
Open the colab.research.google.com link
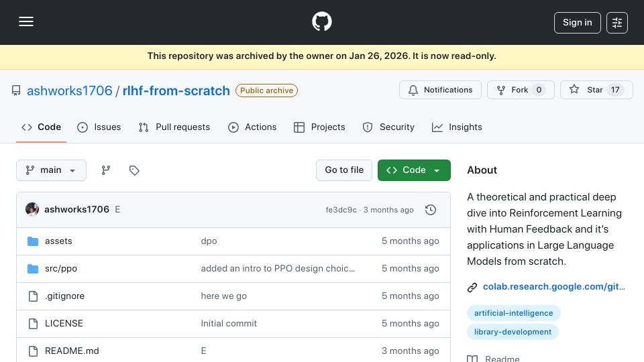pos(553,286)
